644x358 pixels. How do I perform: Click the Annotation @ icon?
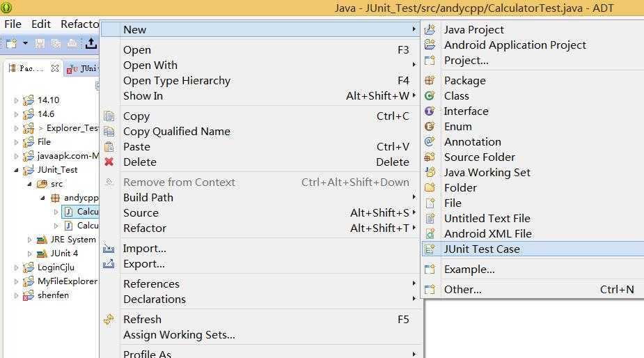point(430,142)
